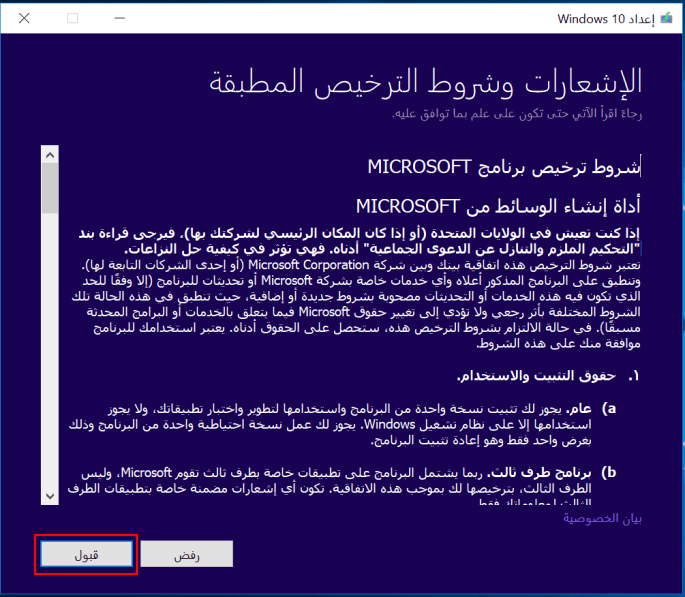685x597 pixels.
Task: Open the بيان الخصوصية privacy statement link
Action: [x=602, y=518]
